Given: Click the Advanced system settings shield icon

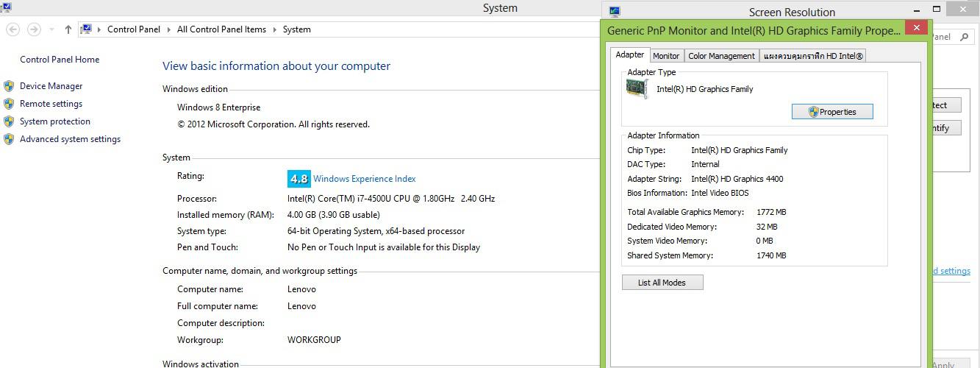Looking at the screenshot, I should (9, 139).
